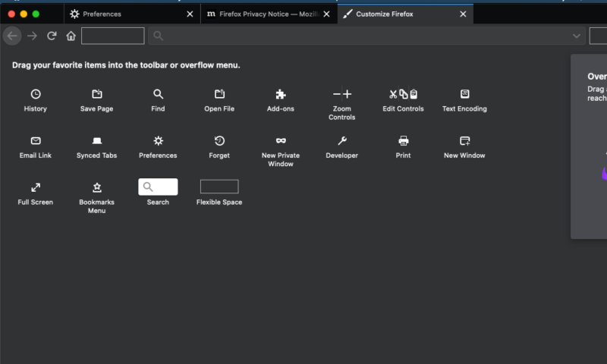This screenshot has width=607, height=364.
Task: Click the History clock icon
Action: 36,94
